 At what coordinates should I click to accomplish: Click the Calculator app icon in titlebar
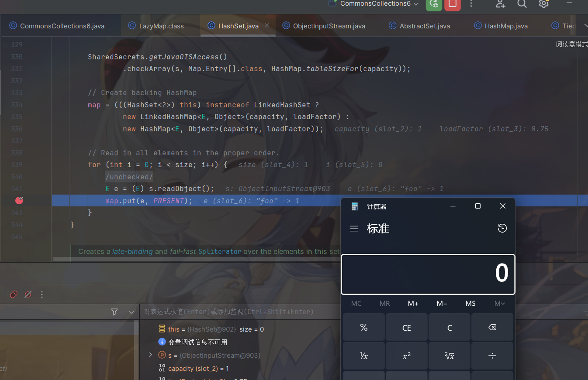coord(355,206)
